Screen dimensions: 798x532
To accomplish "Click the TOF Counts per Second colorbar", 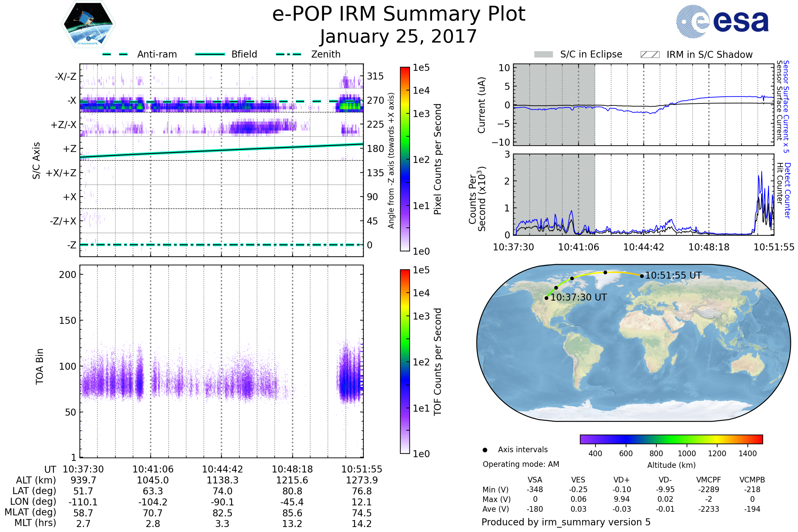I will (x=405, y=361).
